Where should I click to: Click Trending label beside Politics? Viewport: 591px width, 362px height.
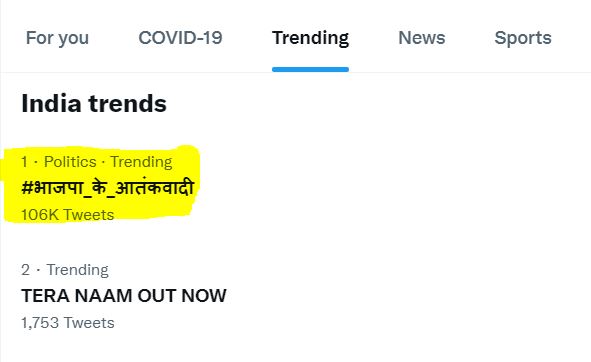coord(141,162)
